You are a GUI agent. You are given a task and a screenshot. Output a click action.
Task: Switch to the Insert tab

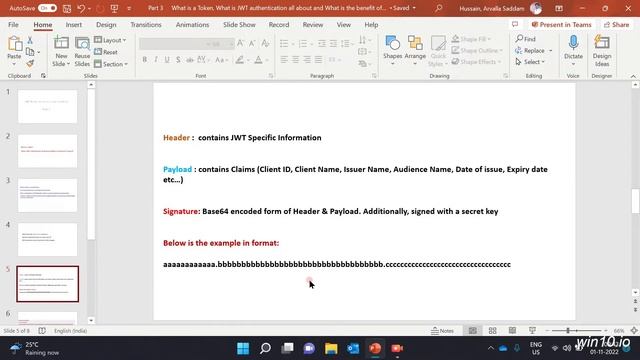73,25
